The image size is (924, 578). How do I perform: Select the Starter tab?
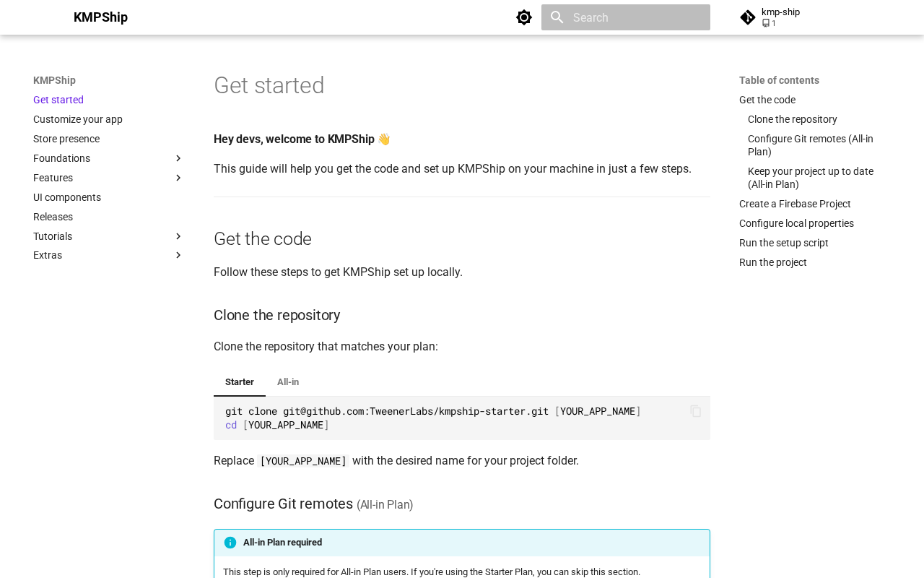pos(240,382)
